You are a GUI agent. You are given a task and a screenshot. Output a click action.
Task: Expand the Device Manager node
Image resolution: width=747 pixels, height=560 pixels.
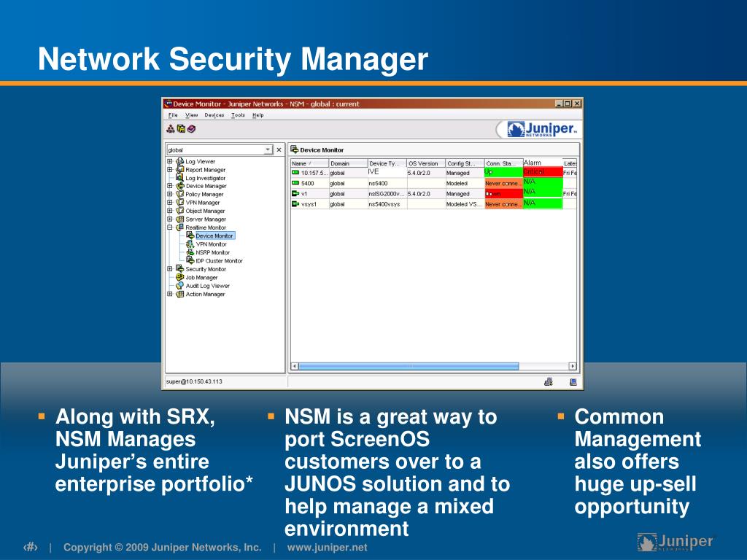point(169,186)
